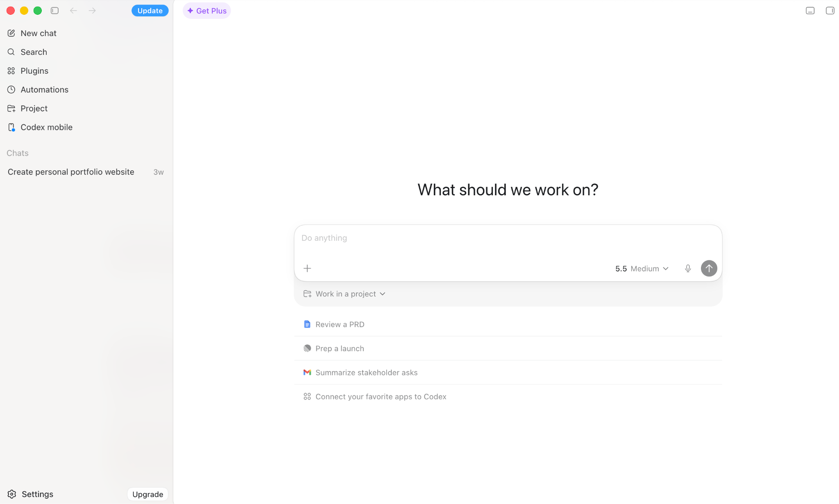Image resolution: width=839 pixels, height=504 pixels.
Task: Open the 5.5 Medium model dropdown
Action: pos(642,269)
